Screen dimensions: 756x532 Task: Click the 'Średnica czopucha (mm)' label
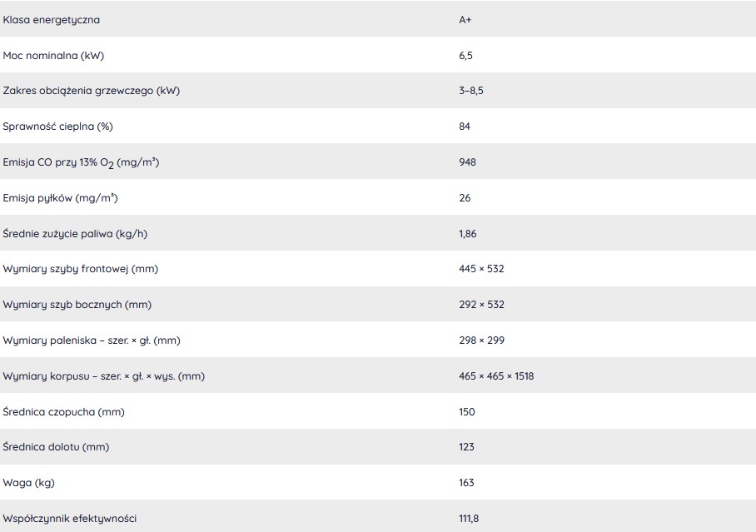click(x=63, y=412)
